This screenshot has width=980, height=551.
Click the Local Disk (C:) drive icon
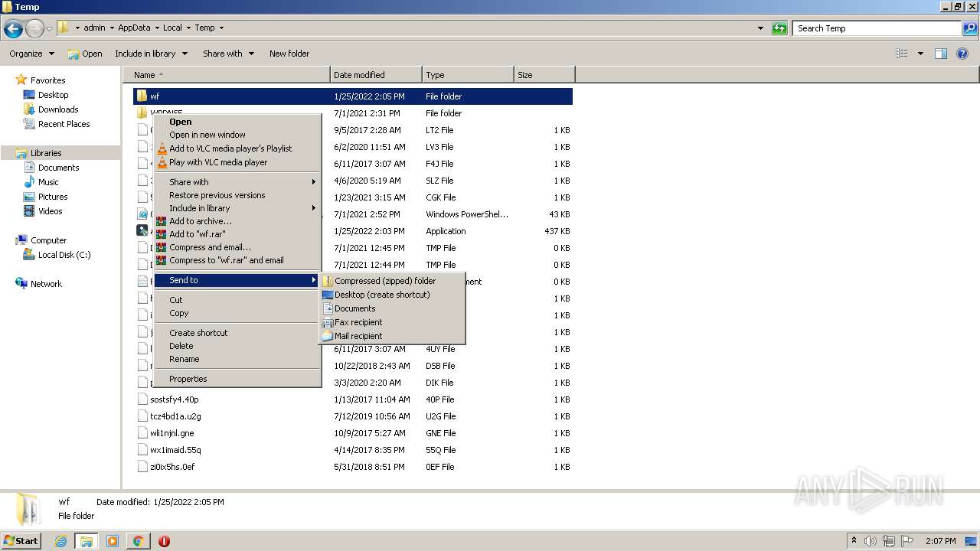point(29,255)
